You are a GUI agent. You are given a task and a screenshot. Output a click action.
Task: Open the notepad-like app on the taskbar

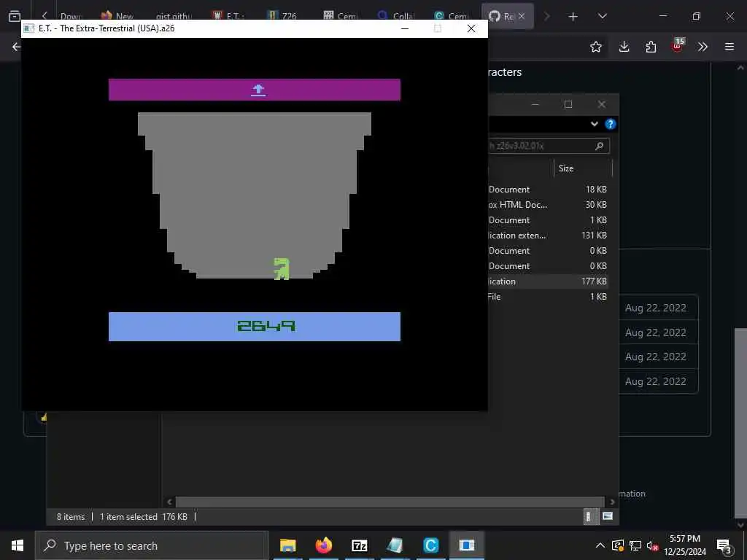(x=395, y=545)
